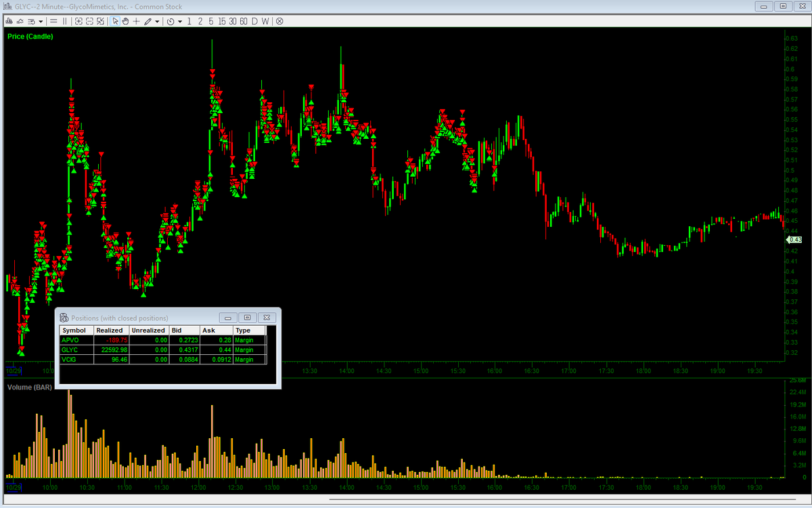The height and width of the screenshot is (508, 812).
Task: Switch chart to Daily timeframe
Action: (255, 21)
